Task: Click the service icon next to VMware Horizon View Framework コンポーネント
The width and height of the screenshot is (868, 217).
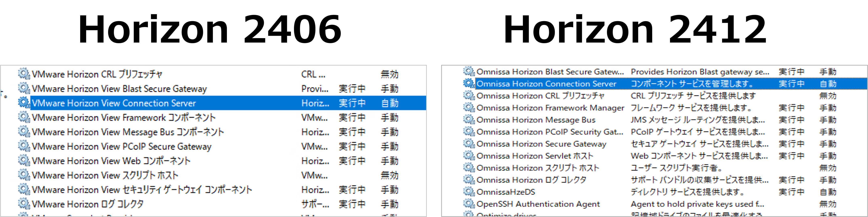Action: 24,117
